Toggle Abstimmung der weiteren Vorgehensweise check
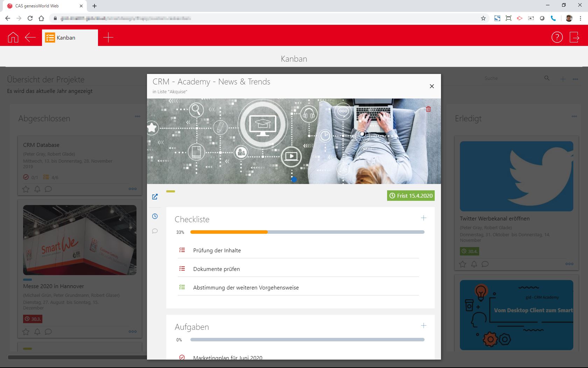Screen dimensions: 588x368 (x=182, y=287)
